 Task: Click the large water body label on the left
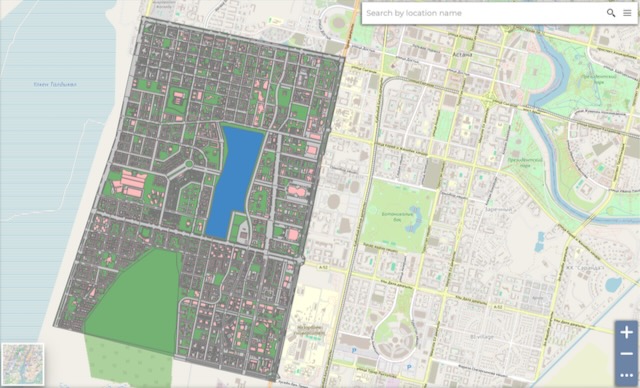tap(55, 84)
